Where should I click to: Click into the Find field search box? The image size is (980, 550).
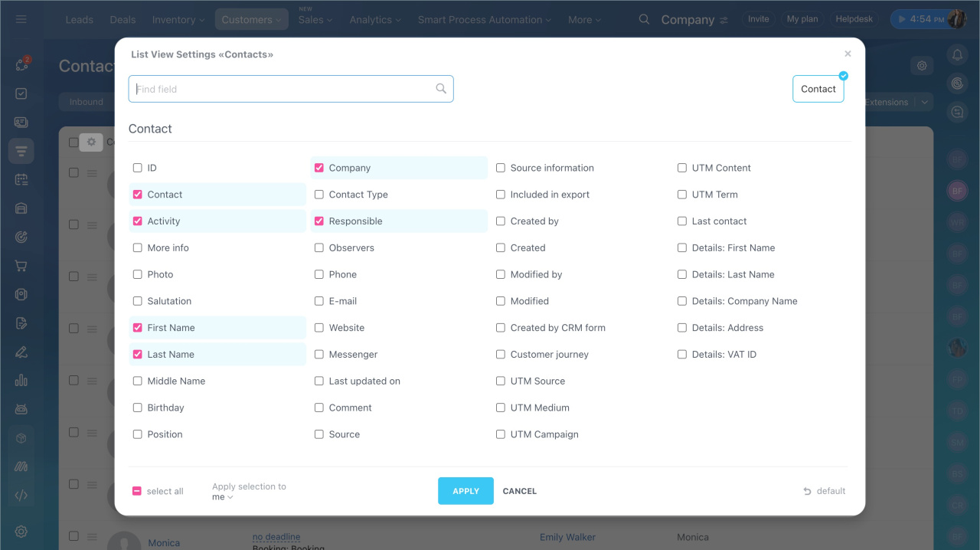click(283, 89)
